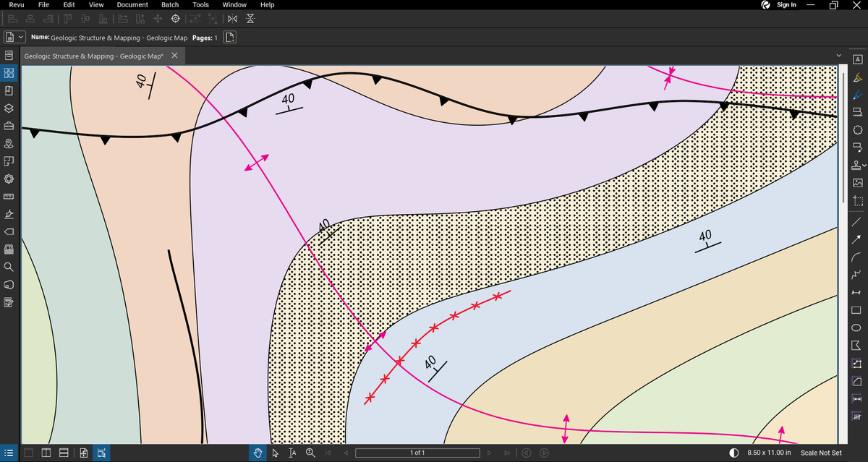Open the Places location pin panel

point(9,143)
